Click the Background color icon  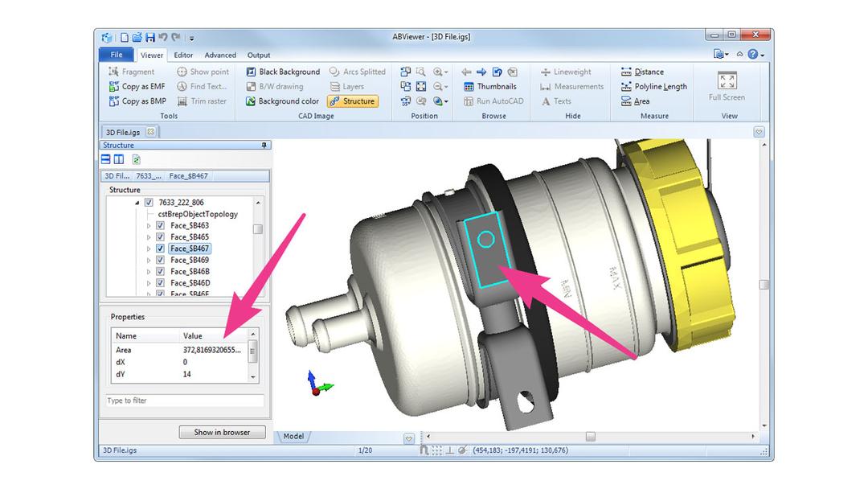[252, 101]
